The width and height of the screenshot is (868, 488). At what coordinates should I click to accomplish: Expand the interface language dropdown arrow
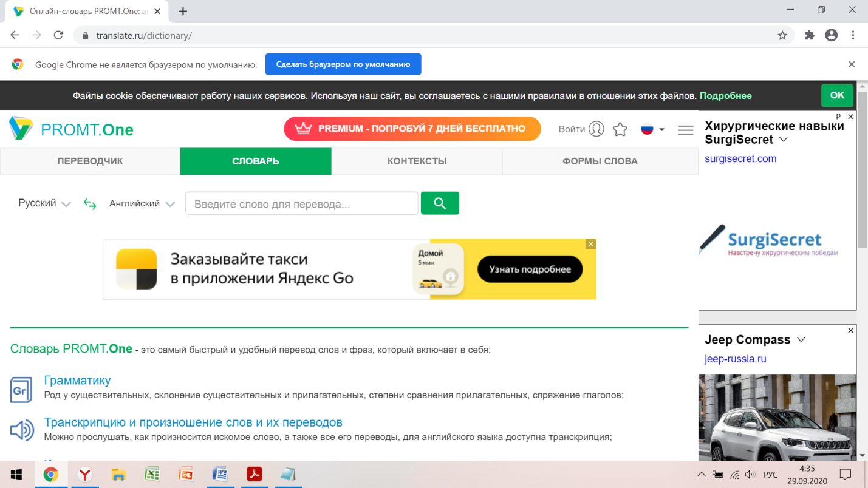tap(661, 130)
